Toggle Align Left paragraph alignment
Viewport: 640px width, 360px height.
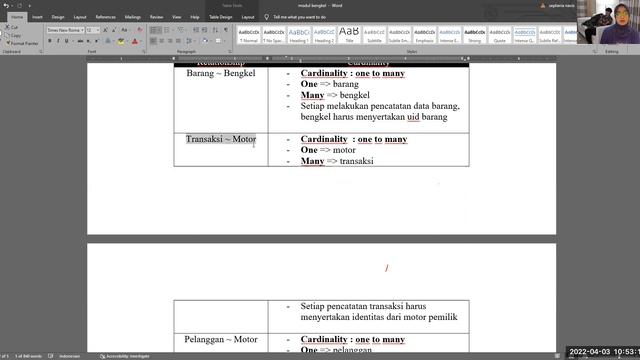153,41
